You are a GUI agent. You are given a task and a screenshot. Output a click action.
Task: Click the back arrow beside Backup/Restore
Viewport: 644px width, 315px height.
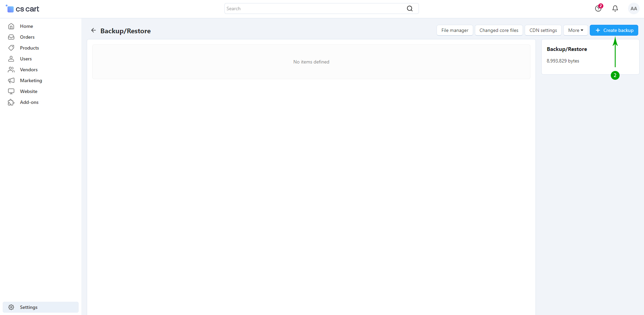(94, 31)
